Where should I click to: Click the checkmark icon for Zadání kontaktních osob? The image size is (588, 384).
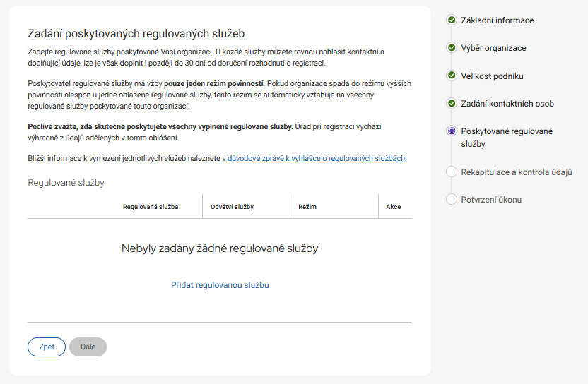452,104
